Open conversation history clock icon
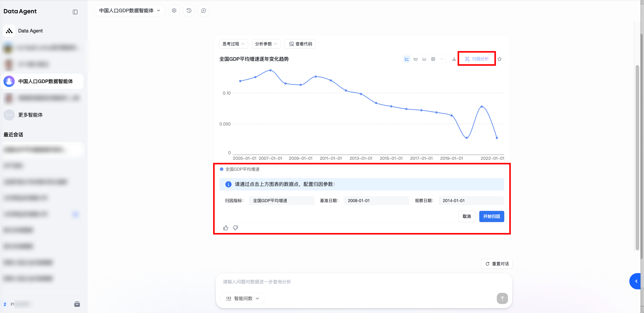 tap(189, 11)
